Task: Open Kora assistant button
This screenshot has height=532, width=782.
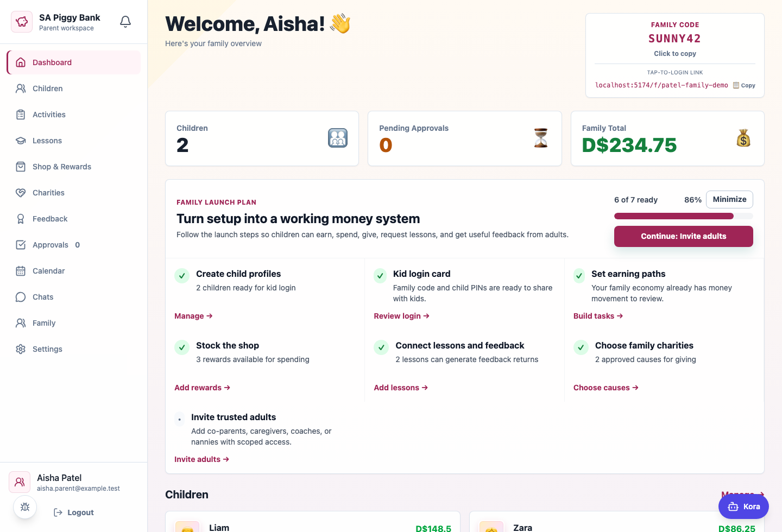Action: point(743,506)
